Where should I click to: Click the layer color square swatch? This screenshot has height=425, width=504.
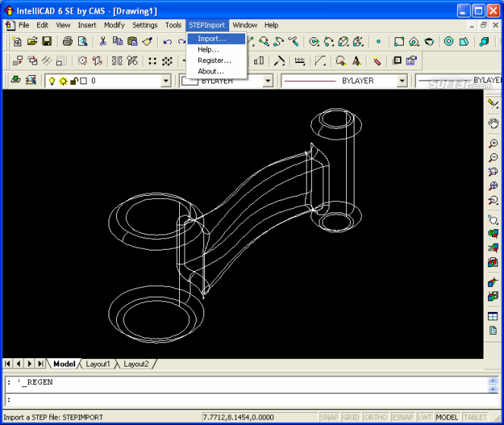(83, 81)
